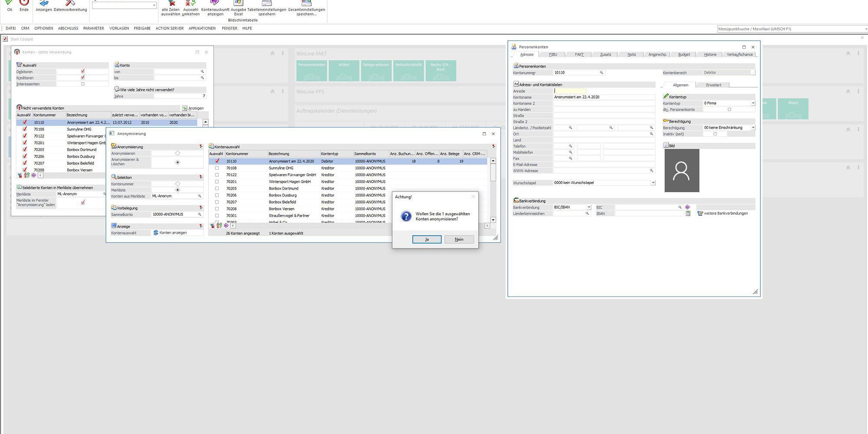Viewport: 868px width, 434px height.
Task: Open the Historie tab in Personenkonten
Action: pos(710,55)
